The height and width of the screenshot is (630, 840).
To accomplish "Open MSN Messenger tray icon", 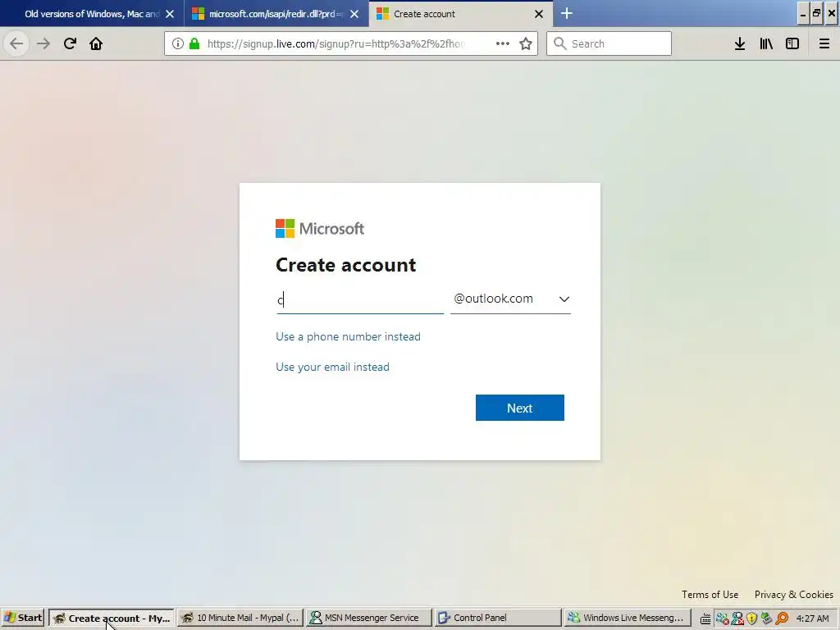I will (x=737, y=619).
